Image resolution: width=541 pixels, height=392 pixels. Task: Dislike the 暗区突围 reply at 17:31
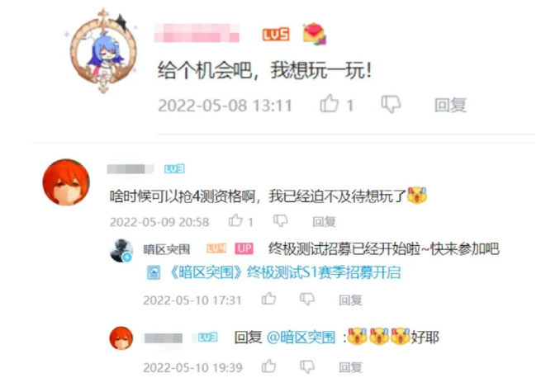coord(307,299)
